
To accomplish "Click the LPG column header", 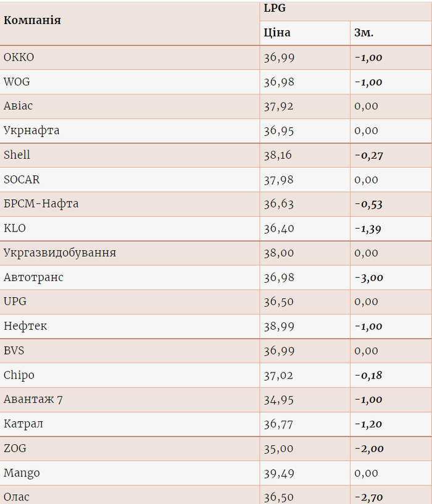I will pyautogui.click(x=275, y=9).
